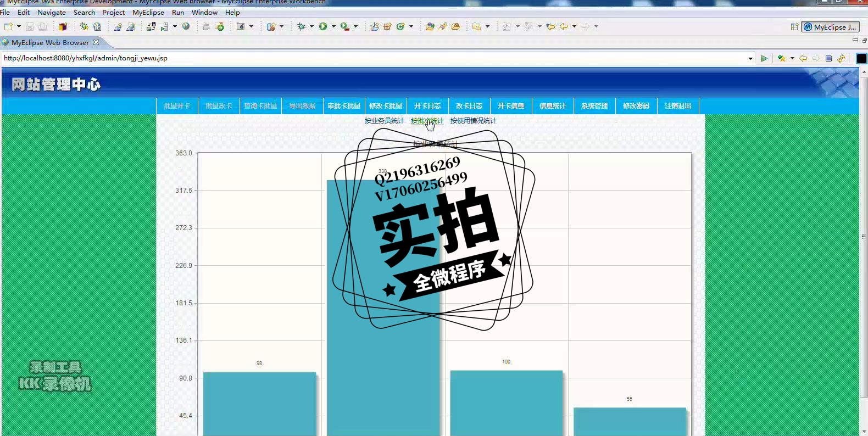
Task: Open the bookmarks dropdown arrow
Action: coord(792,58)
